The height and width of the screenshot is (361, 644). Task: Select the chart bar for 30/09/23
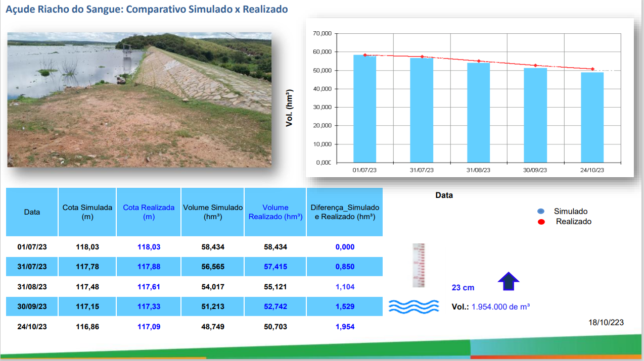[535, 115]
